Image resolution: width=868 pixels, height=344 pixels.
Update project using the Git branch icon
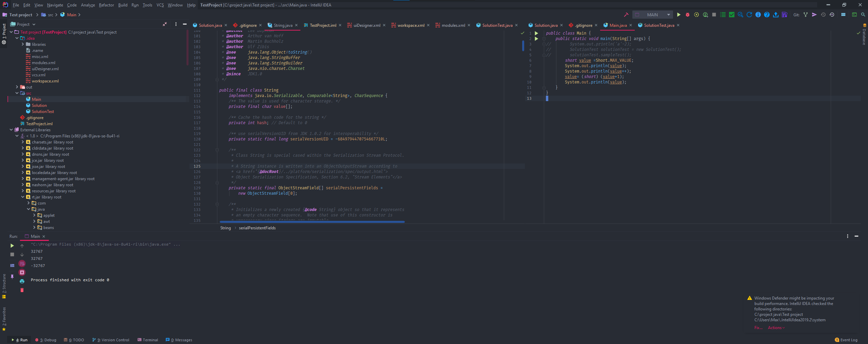(806, 15)
